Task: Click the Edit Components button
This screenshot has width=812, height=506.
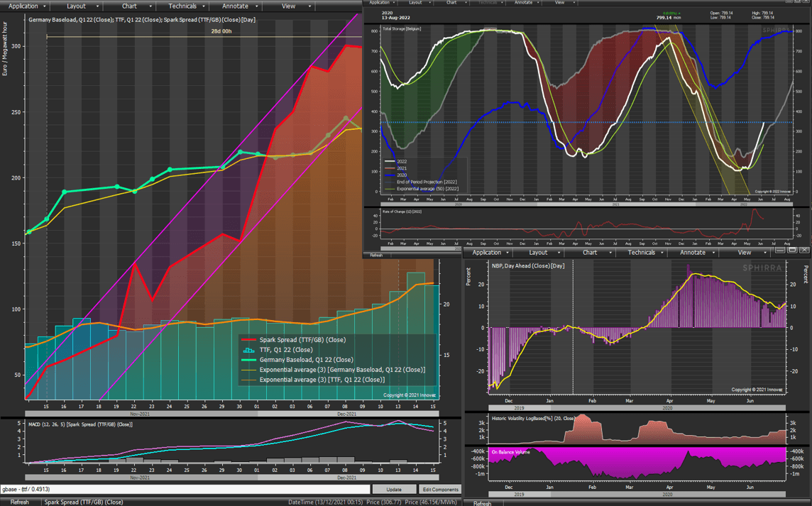Action: tap(440, 490)
